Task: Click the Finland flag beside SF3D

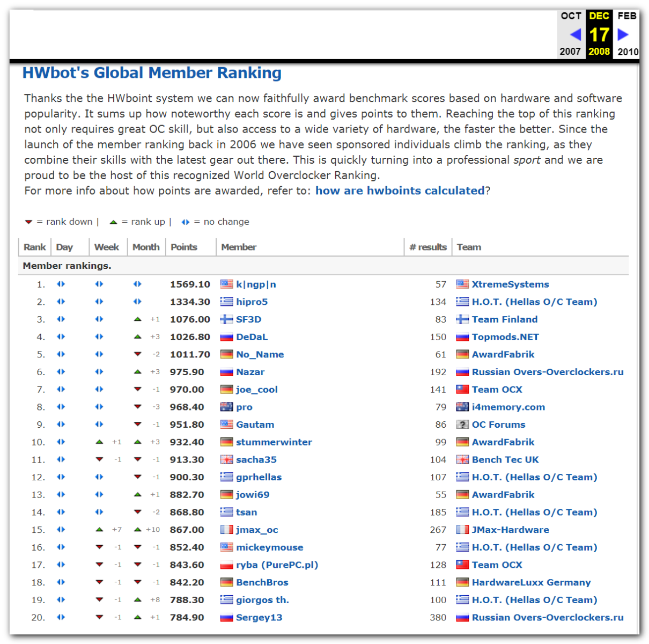Action: pyautogui.click(x=227, y=320)
